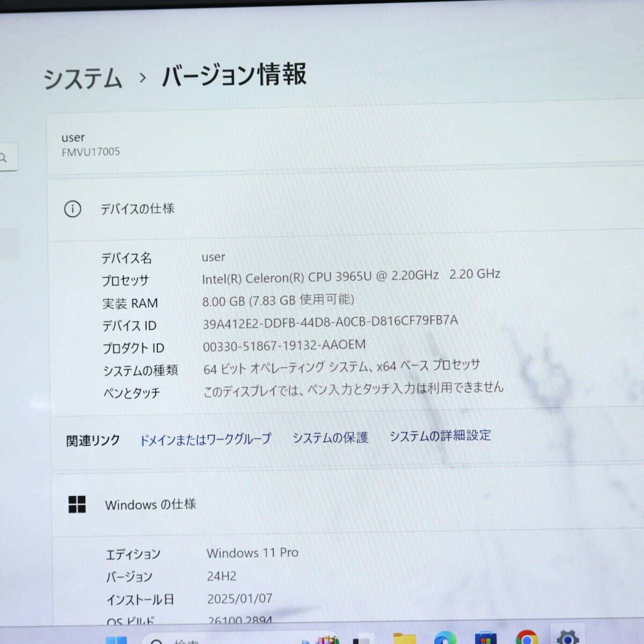This screenshot has width=644, height=644.
Task: Select the 8.00 GB (7.83 GB 使用可能) value
Action: (278, 300)
